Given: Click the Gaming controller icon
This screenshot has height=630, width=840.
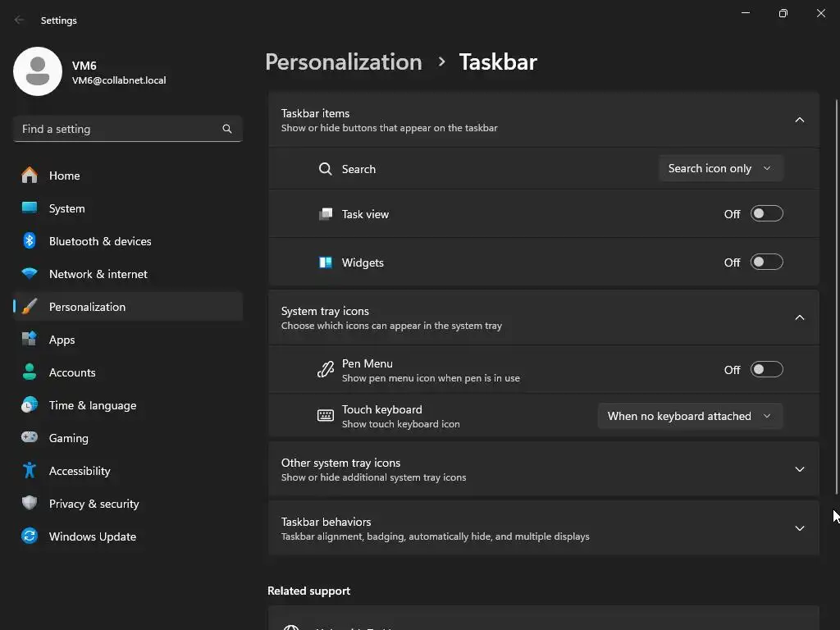Looking at the screenshot, I should pyautogui.click(x=30, y=438).
